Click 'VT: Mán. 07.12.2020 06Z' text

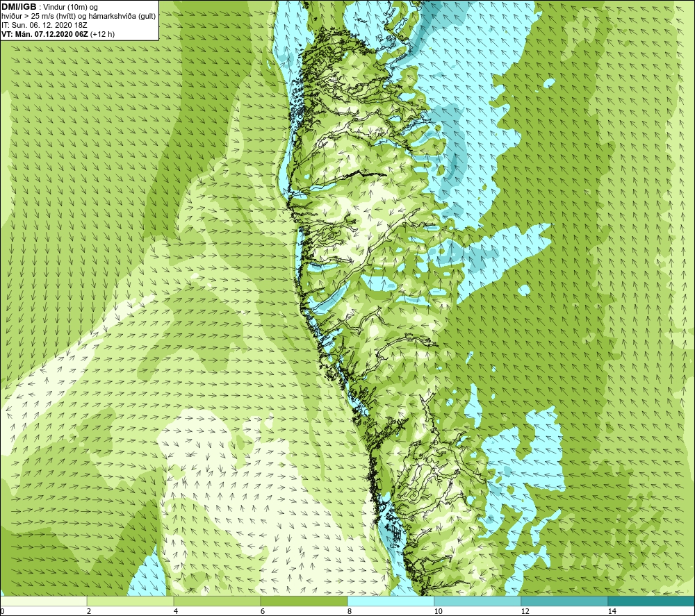44,34
